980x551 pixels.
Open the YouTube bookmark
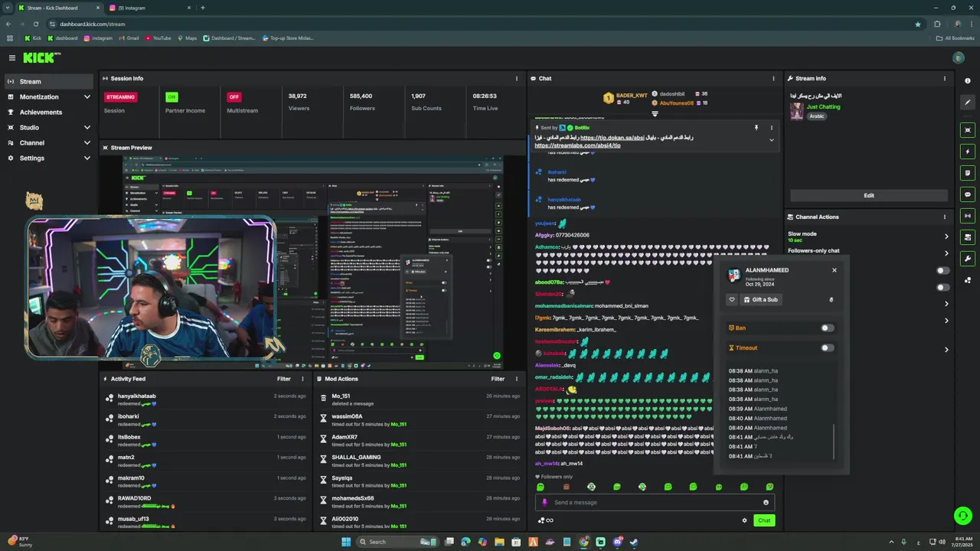[x=158, y=38]
